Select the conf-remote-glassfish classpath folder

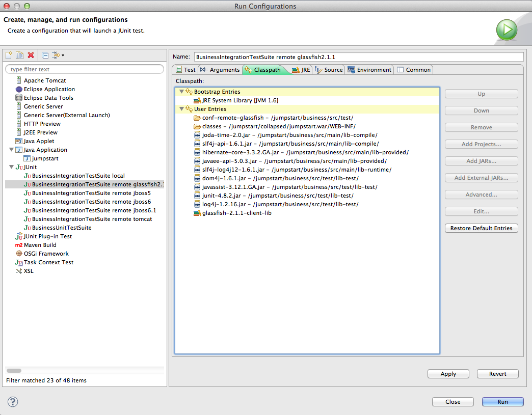[x=274, y=118]
